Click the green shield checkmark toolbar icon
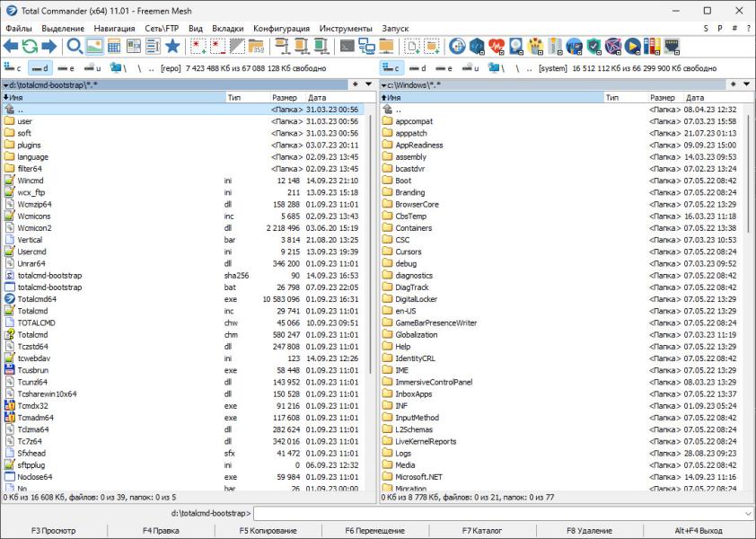756x539 pixels. [x=594, y=47]
